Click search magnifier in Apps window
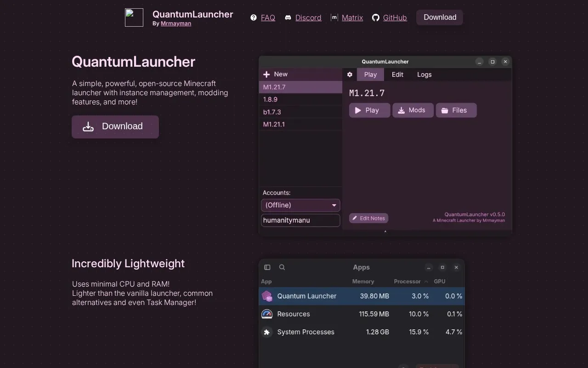Screen dimensions: 588x368 282,267
